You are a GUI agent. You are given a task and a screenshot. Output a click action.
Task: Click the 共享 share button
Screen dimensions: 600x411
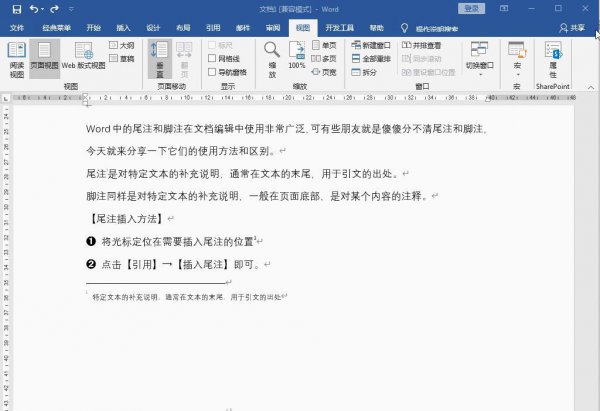click(x=572, y=28)
